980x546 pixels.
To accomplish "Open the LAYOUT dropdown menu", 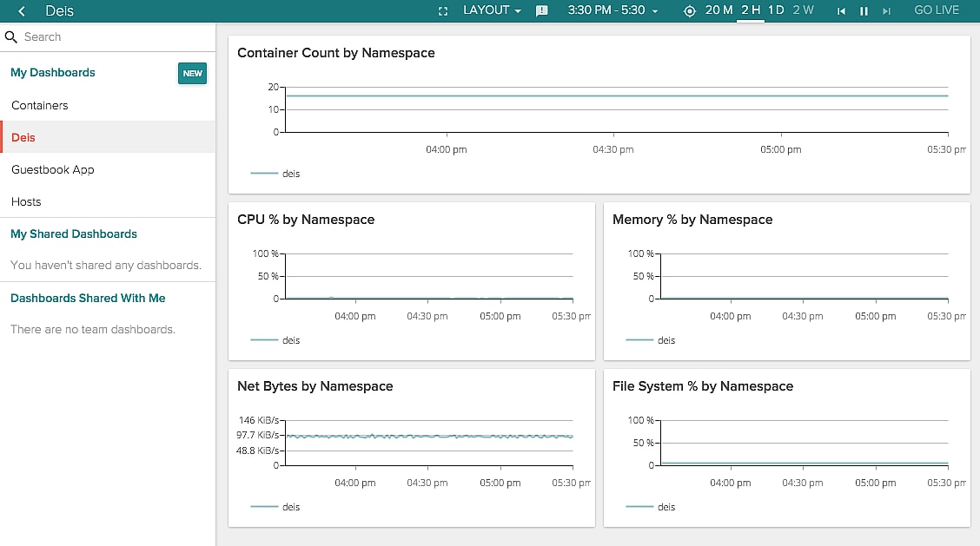I will [x=492, y=10].
